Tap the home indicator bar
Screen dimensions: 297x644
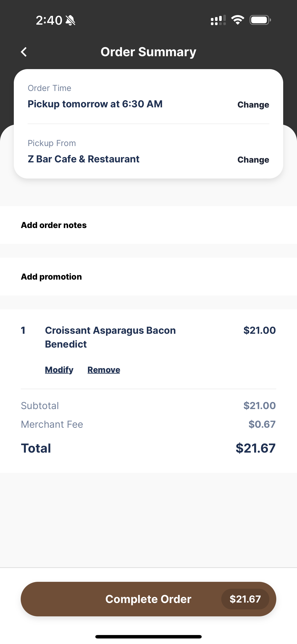[x=148, y=636]
